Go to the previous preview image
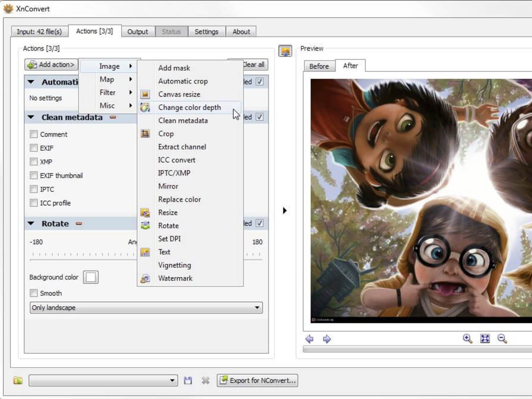 [309, 339]
